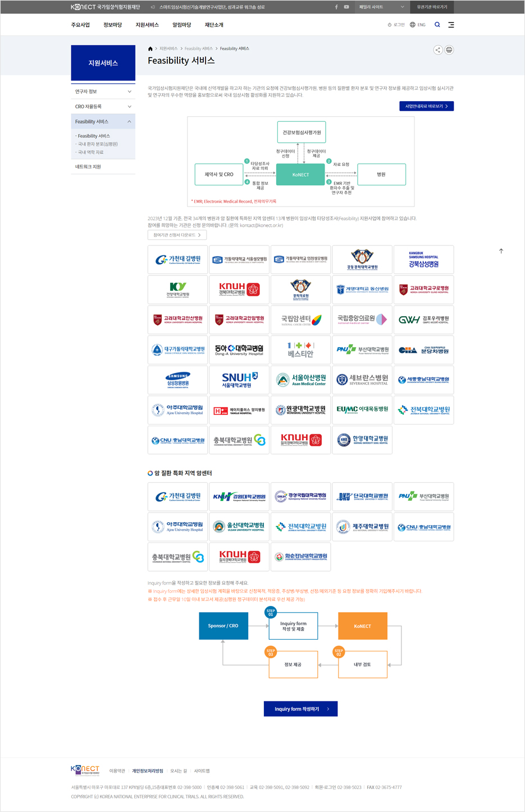
Task: Click the 삼성창원병원 logo
Action: [178, 380]
